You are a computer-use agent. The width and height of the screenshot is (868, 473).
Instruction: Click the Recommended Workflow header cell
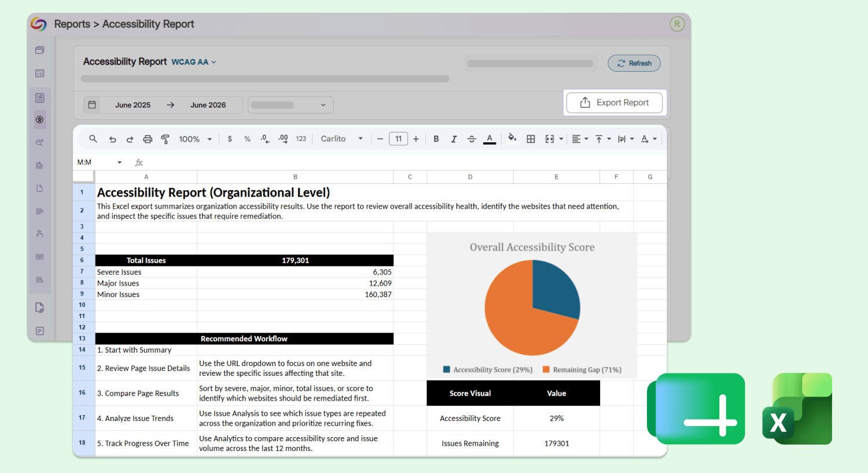click(x=244, y=339)
